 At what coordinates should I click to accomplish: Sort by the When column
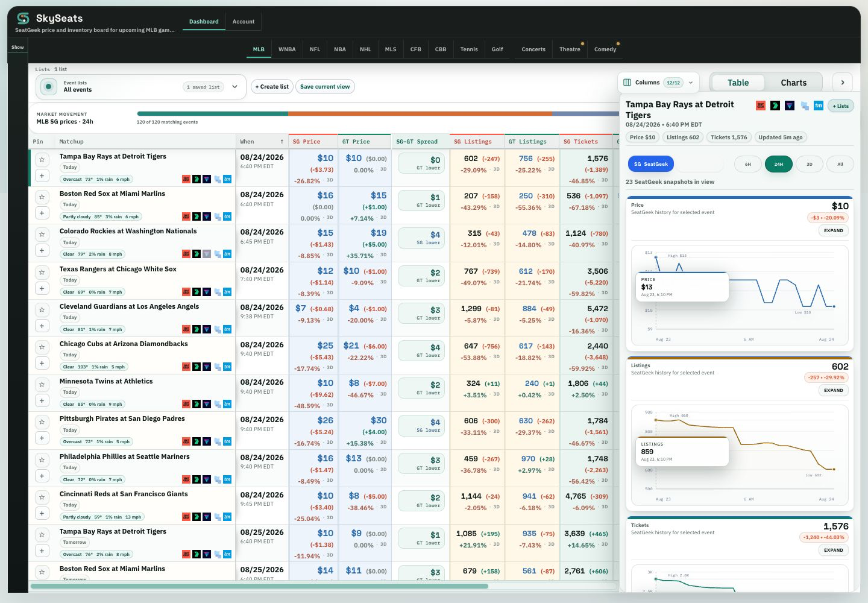[262, 142]
